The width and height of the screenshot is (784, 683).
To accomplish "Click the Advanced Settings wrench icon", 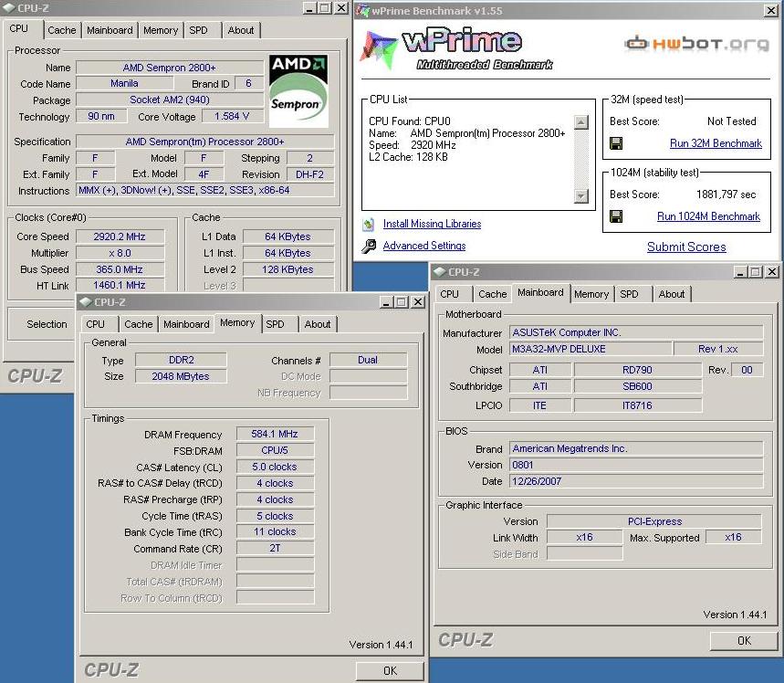I will pos(369,246).
